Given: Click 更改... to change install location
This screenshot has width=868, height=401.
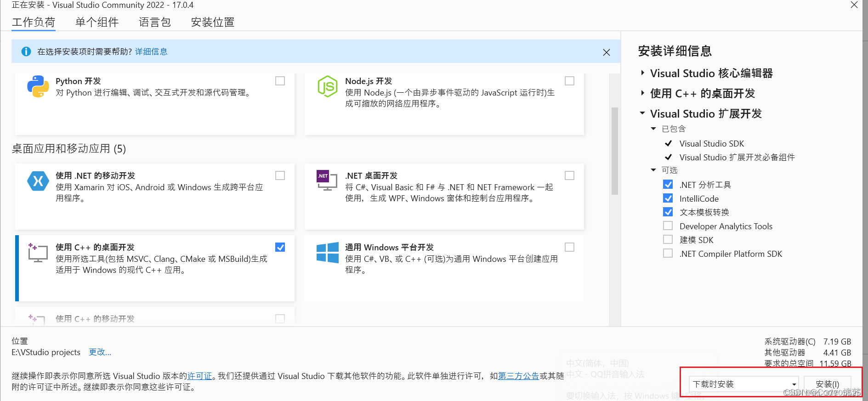Looking at the screenshot, I should pyautogui.click(x=100, y=352).
